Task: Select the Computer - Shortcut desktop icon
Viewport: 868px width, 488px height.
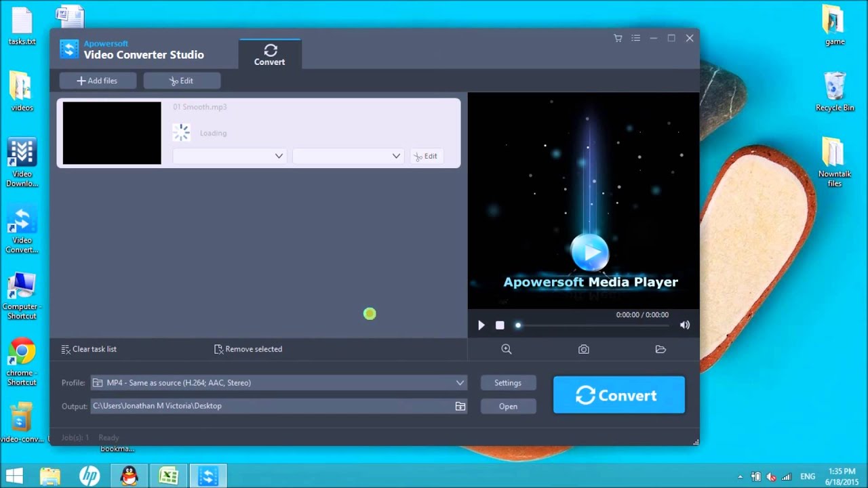Action: [22, 296]
